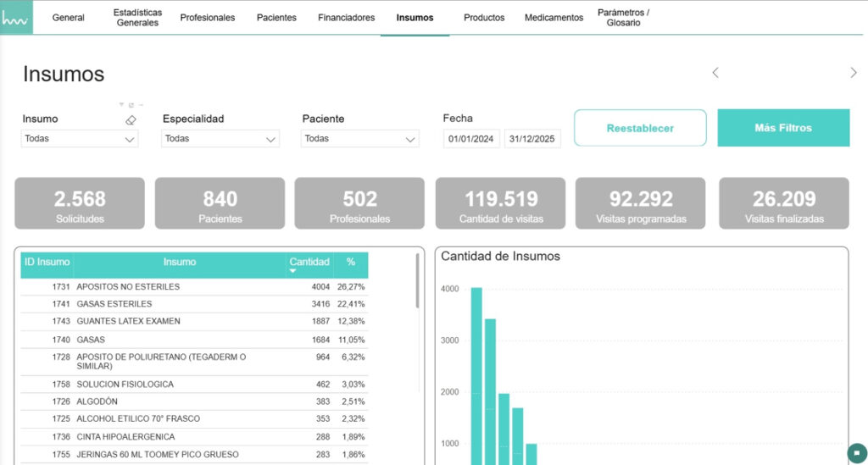Click the Cantidad sort arrow indicator
The image size is (868, 465).
[x=293, y=271]
